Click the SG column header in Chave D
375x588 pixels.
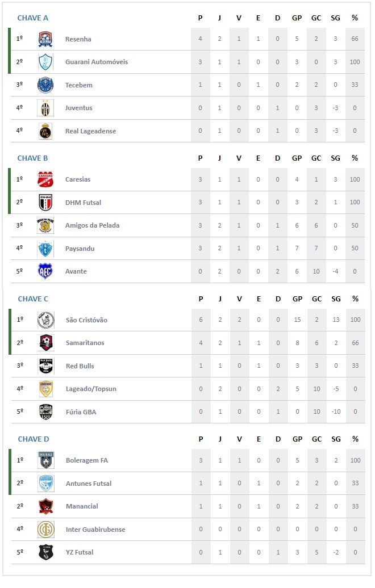coord(336,439)
